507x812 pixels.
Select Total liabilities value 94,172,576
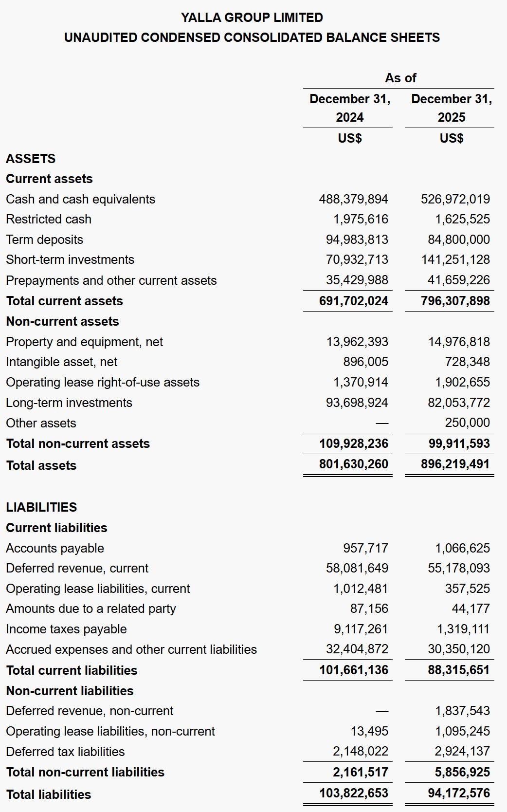pyautogui.click(x=458, y=793)
